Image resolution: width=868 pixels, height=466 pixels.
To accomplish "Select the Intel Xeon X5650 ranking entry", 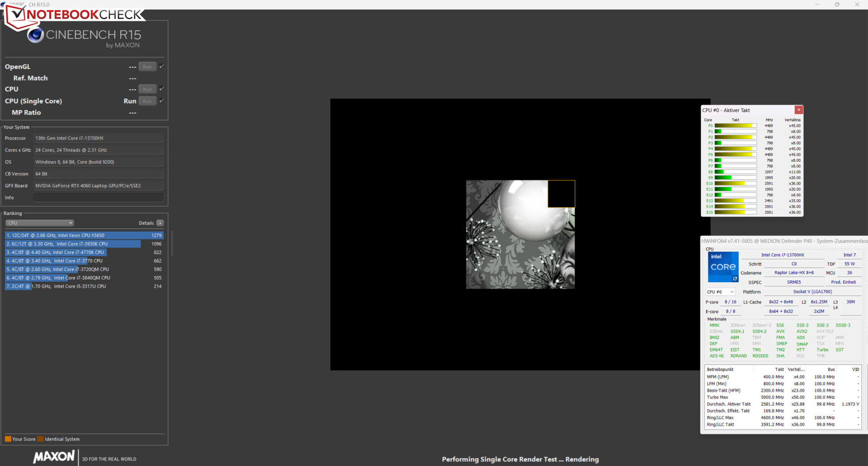I will (84, 235).
